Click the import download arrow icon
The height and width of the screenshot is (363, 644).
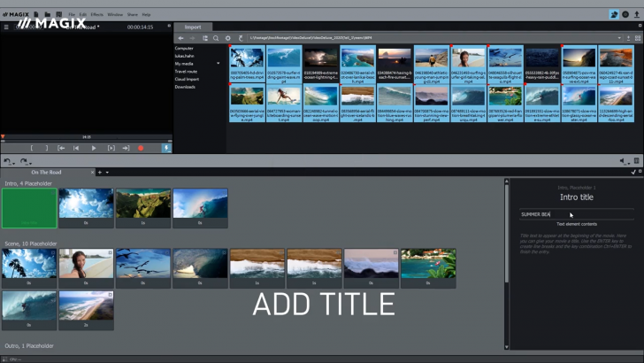pyautogui.click(x=628, y=38)
